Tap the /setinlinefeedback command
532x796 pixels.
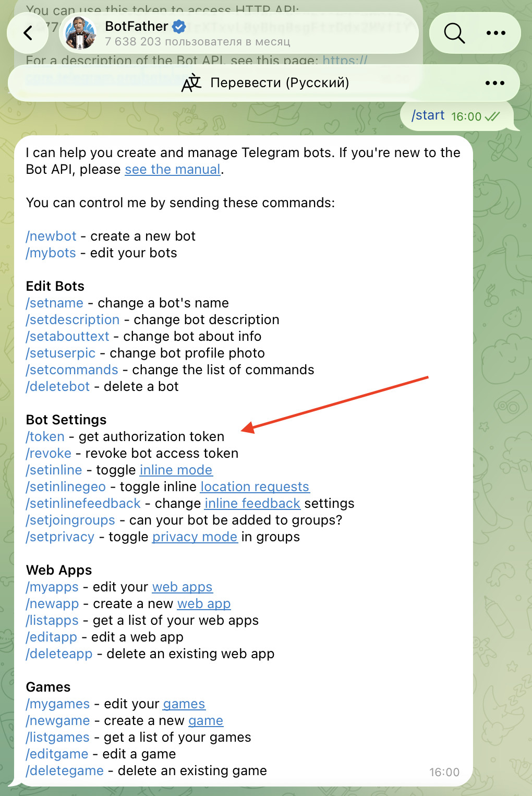pos(83,503)
